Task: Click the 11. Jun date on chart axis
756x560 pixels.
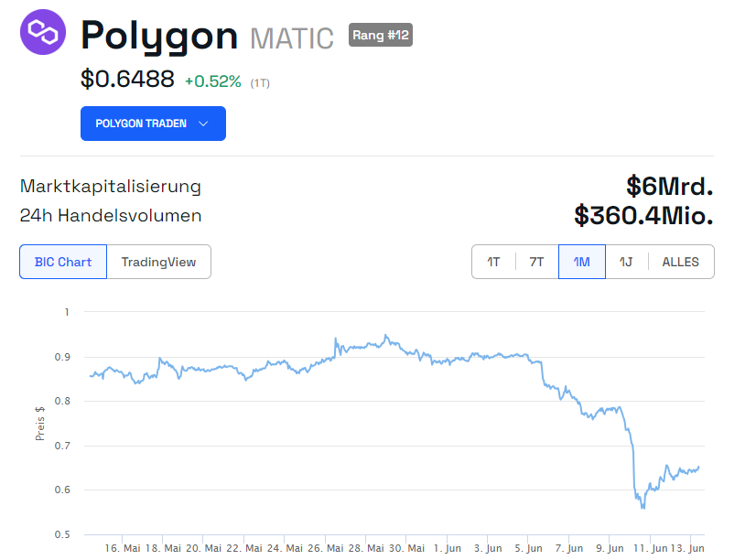Action: coord(650,547)
